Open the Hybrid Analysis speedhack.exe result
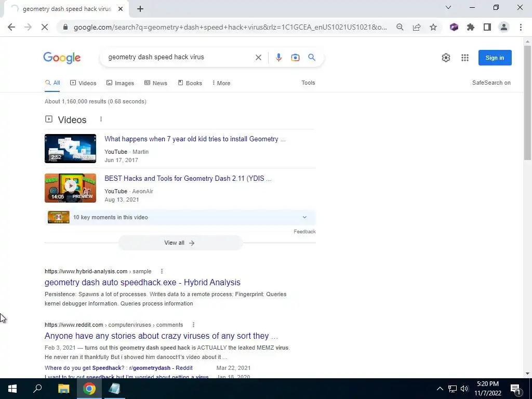This screenshot has height=399, width=532. 142,282
